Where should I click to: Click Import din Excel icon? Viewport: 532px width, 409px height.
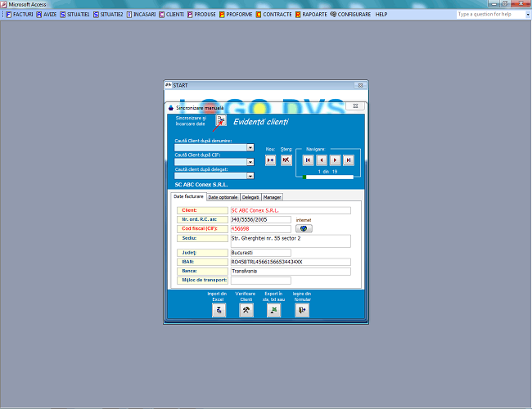pyautogui.click(x=219, y=310)
